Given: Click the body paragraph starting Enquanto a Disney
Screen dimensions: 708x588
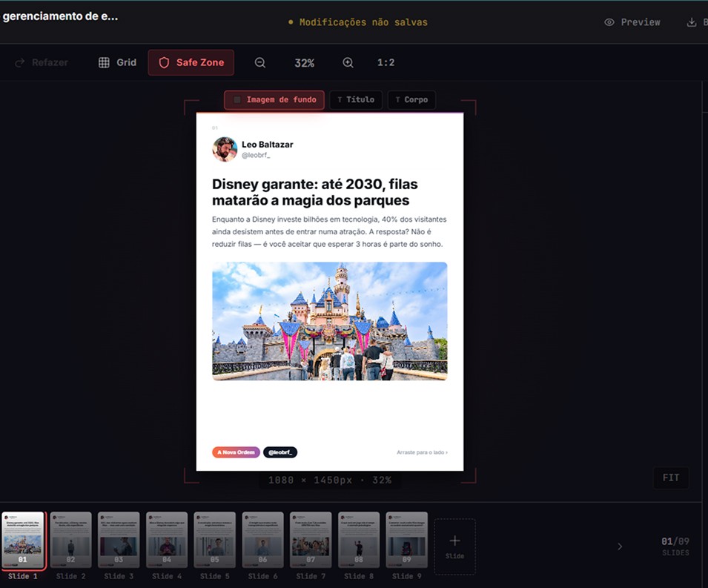Looking at the screenshot, I should pos(329,231).
